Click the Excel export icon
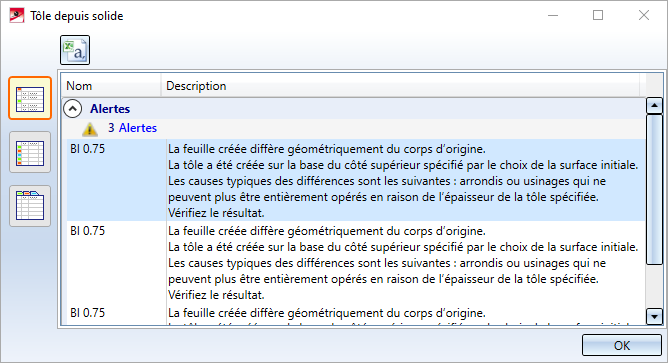Image resolution: width=668 pixels, height=363 pixels. tap(75, 50)
